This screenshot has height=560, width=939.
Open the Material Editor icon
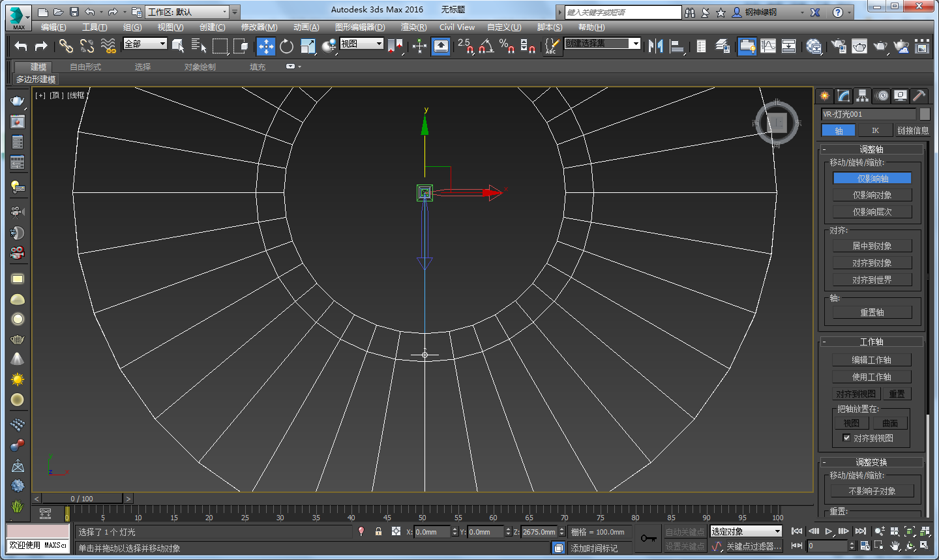point(814,46)
